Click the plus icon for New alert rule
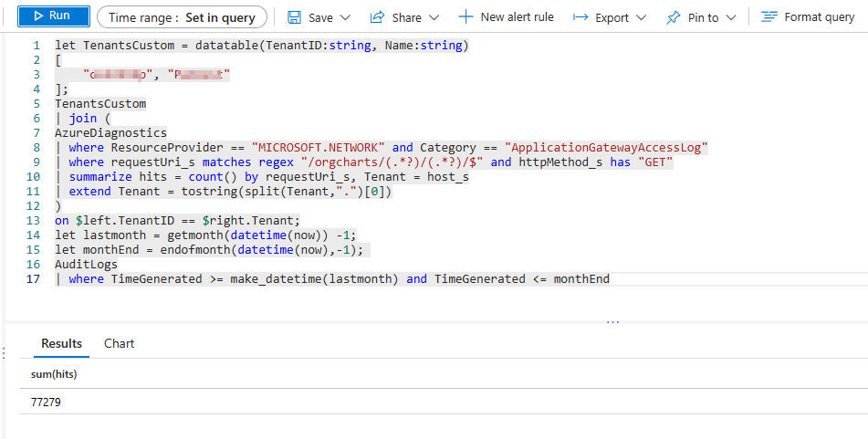The image size is (868, 439). 466,17
